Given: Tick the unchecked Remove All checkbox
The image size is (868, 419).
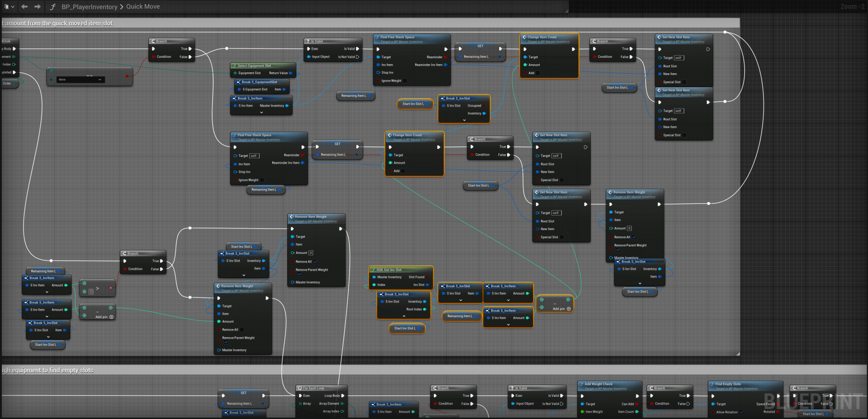Looking at the screenshot, I should (x=242, y=330).
